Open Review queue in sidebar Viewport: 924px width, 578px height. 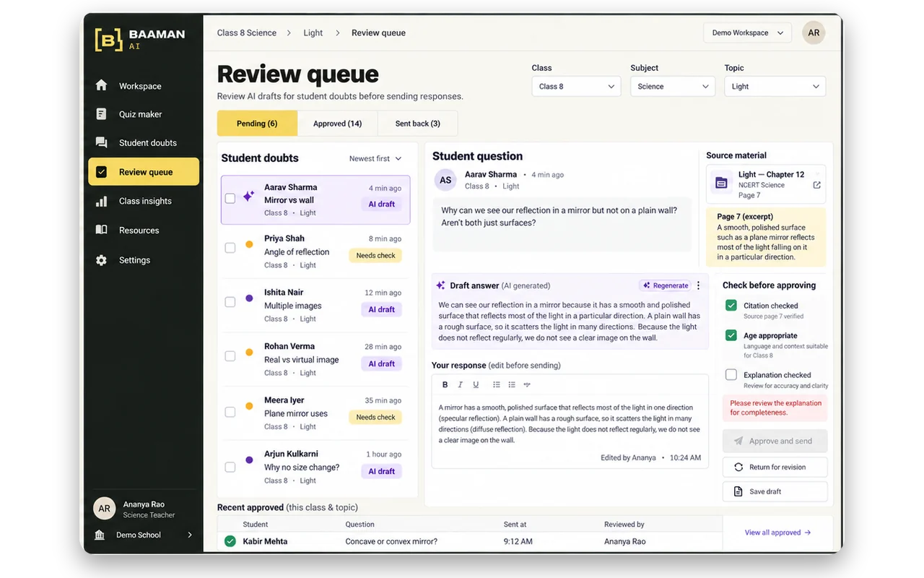(x=143, y=172)
